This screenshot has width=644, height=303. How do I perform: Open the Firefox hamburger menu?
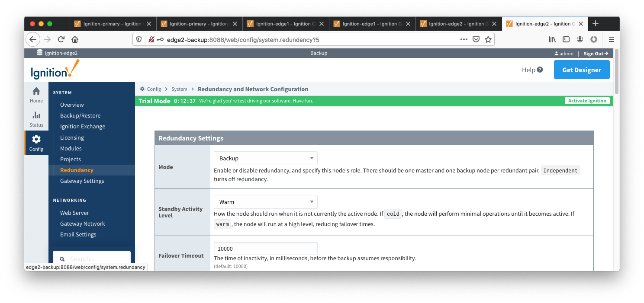tap(612, 39)
